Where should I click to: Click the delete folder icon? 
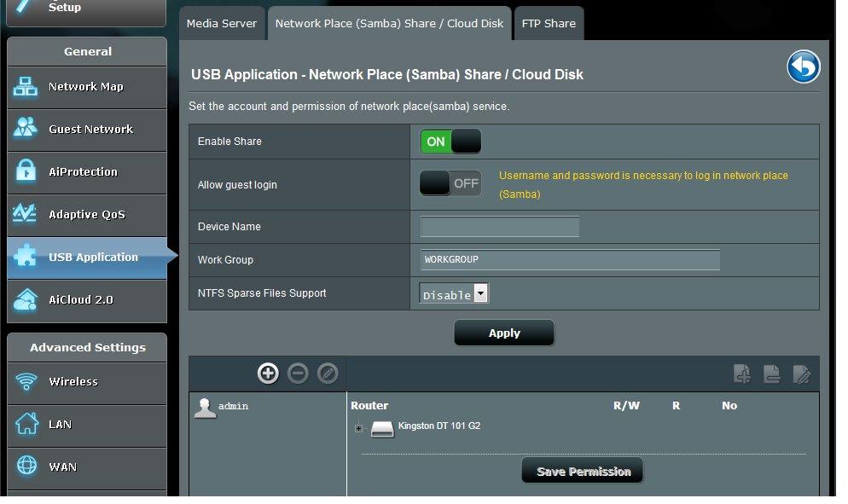coord(772,374)
